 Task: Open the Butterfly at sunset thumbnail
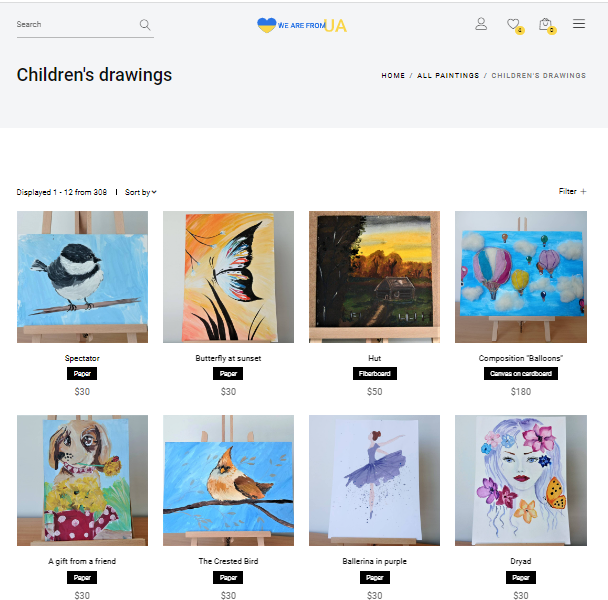(228, 277)
